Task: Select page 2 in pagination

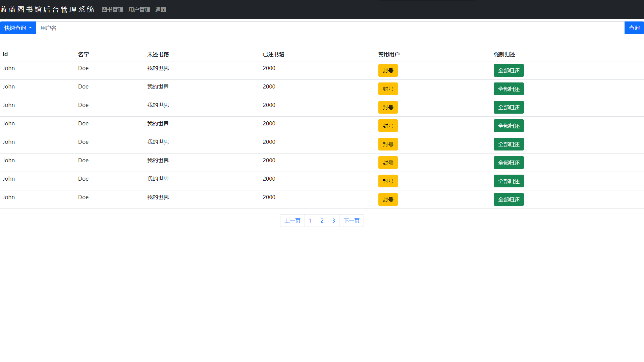Action: [x=322, y=221]
